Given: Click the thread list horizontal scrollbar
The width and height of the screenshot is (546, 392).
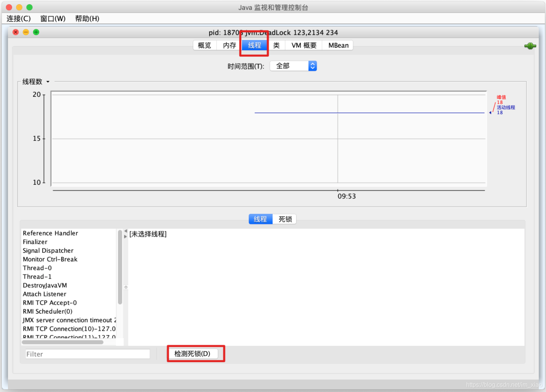Looking at the screenshot, I should coord(62,342).
